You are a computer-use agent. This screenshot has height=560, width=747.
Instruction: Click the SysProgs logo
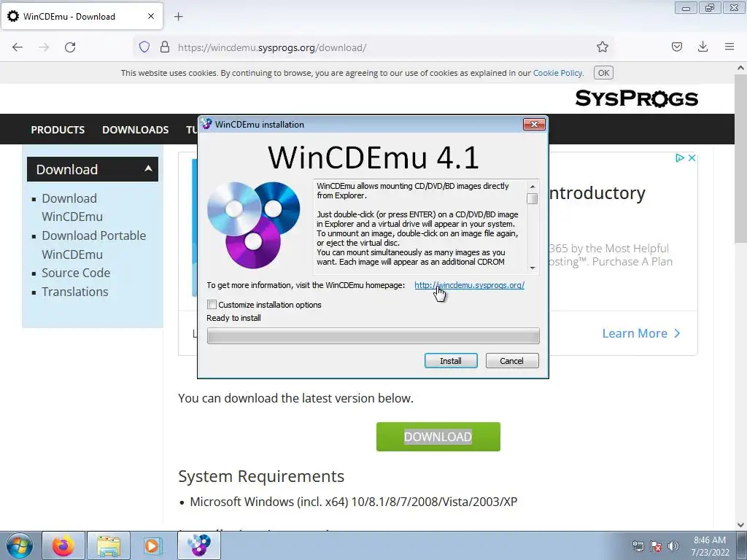(x=636, y=98)
